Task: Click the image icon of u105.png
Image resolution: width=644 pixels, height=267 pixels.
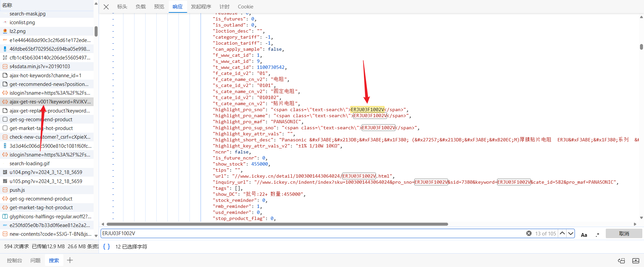Action: pyautogui.click(x=5, y=181)
